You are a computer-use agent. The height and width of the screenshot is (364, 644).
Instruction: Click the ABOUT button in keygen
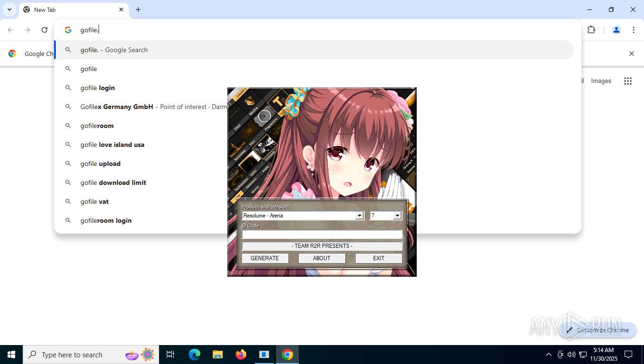point(322,258)
